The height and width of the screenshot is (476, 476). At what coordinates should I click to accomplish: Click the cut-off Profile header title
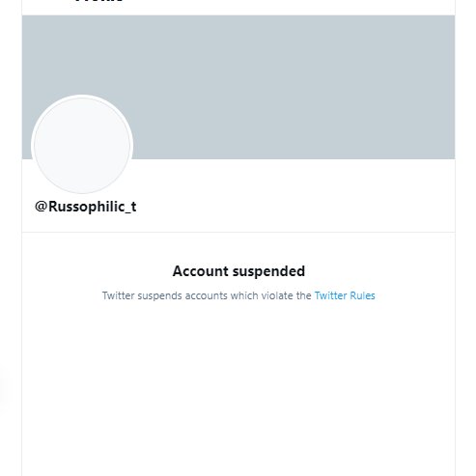point(99,1)
